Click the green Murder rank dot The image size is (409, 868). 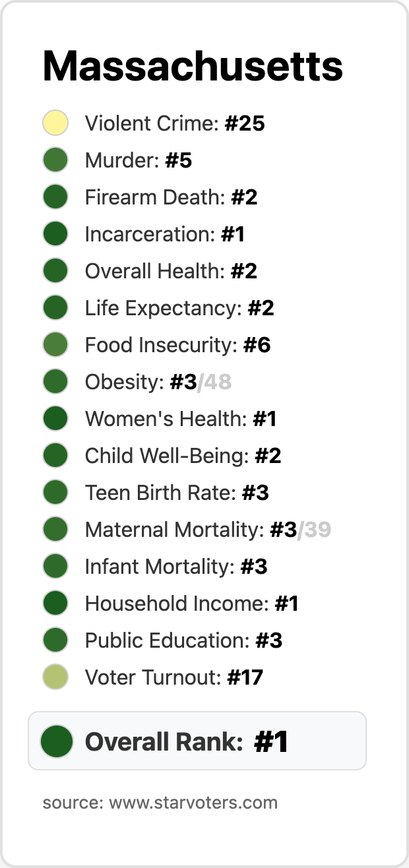tap(55, 160)
